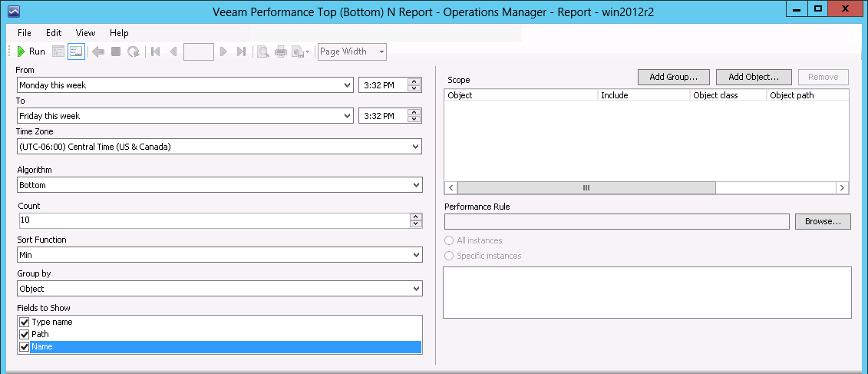Click the Scope list scroll left arrow
This screenshot has height=374, width=868.
pyautogui.click(x=451, y=188)
